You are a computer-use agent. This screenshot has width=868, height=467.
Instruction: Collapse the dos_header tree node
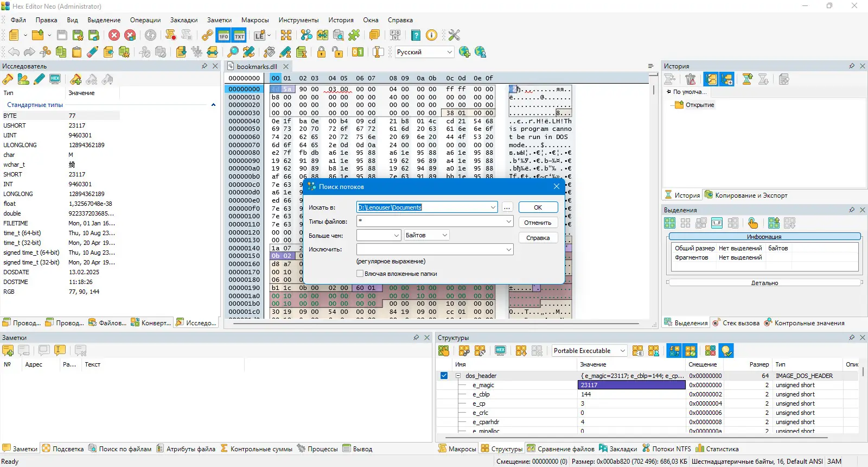(458, 376)
